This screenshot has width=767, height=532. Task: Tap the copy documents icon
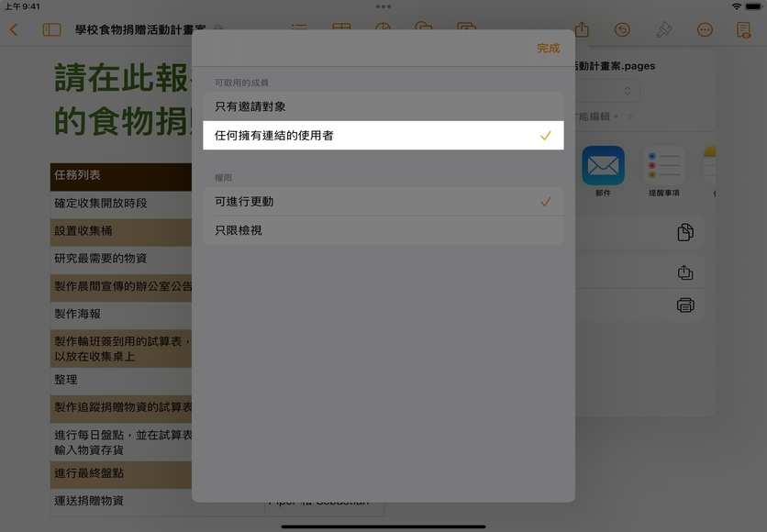(684, 232)
